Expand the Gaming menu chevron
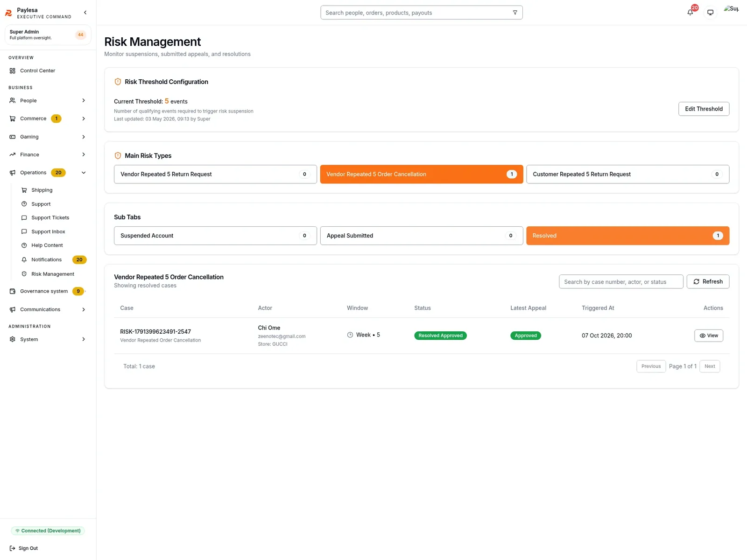Viewport: 747px width, 560px height. (84, 137)
